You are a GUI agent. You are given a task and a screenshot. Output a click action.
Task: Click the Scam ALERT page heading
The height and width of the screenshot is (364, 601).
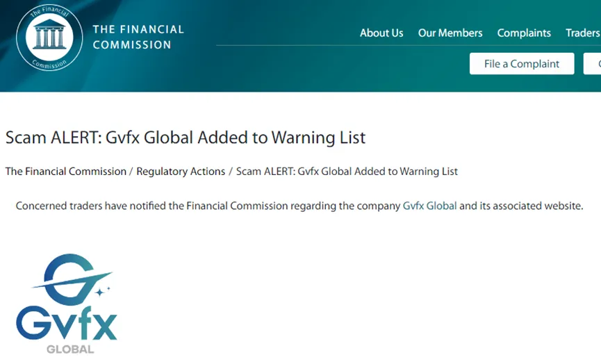186,137
